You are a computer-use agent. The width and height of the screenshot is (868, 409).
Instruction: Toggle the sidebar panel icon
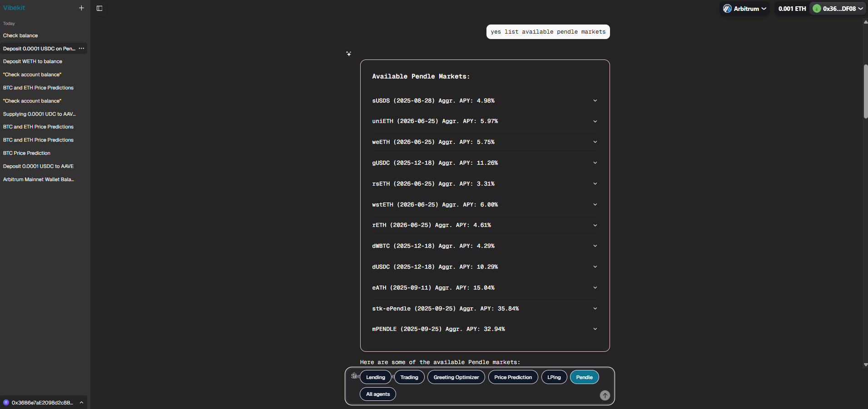point(99,8)
